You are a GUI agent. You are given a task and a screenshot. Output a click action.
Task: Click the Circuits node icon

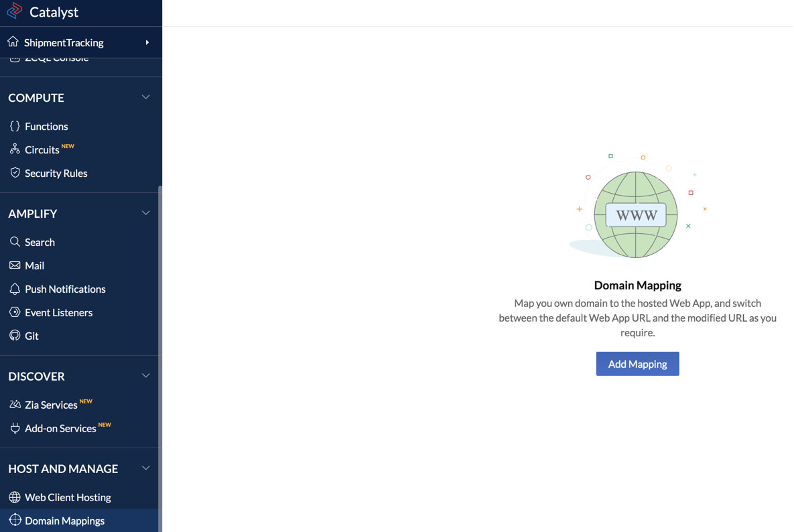pos(15,149)
